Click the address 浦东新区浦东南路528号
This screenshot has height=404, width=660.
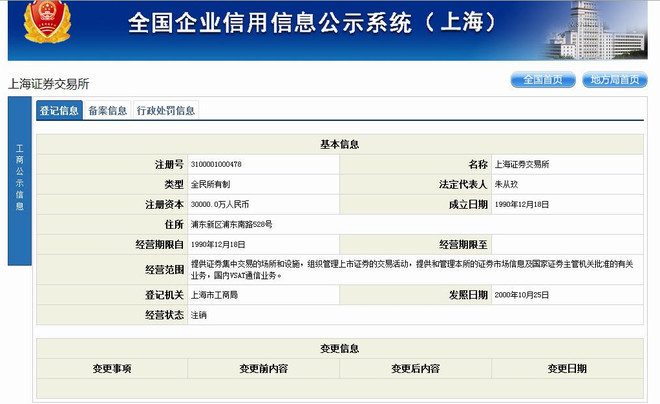232,224
